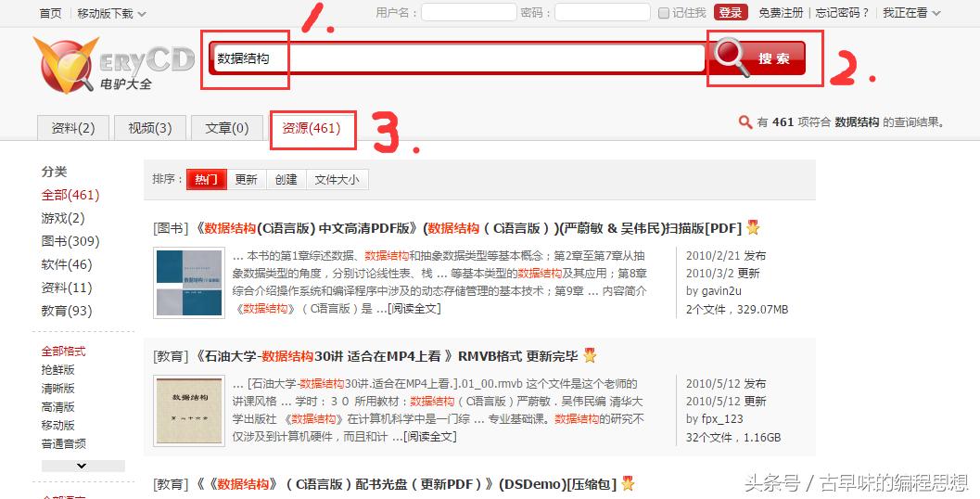Click the magnifier search button 搜索
The image size is (980, 499).
(x=757, y=58)
